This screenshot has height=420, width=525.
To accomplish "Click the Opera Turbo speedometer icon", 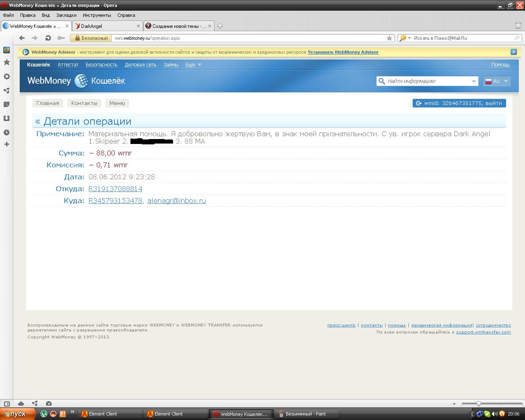I will pos(49,404).
